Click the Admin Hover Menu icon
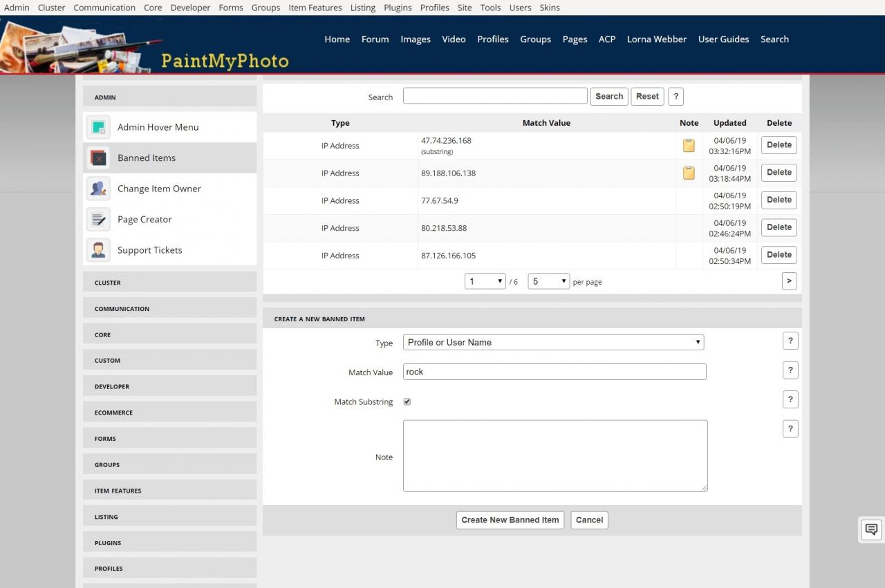The image size is (885, 588). point(98,127)
